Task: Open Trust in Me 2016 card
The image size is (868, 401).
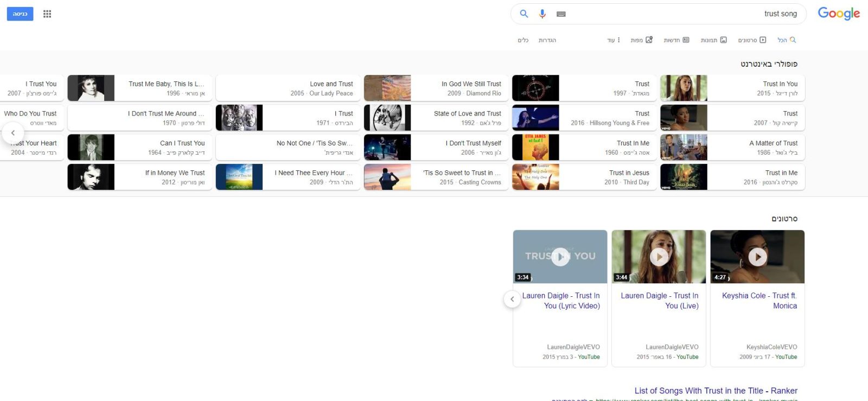Action: coord(732,177)
